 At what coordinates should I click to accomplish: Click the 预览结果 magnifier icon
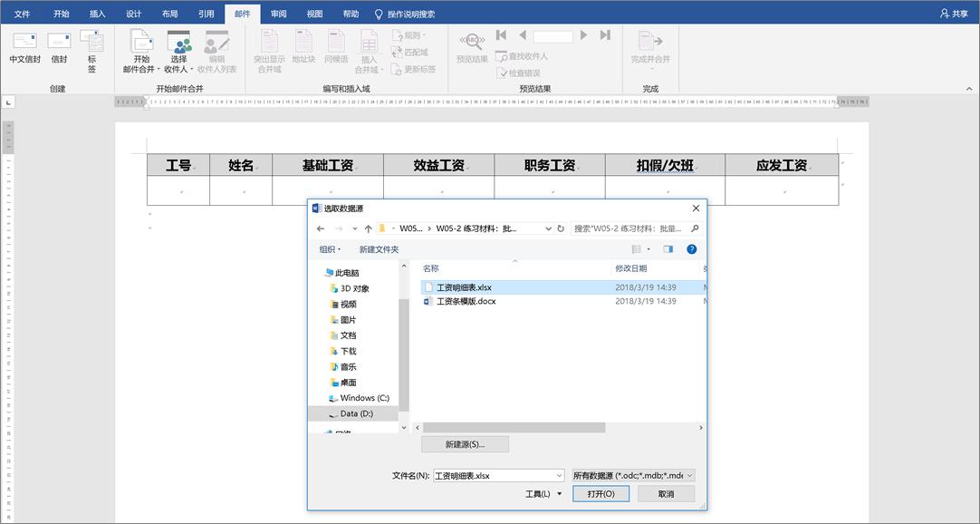(471, 44)
